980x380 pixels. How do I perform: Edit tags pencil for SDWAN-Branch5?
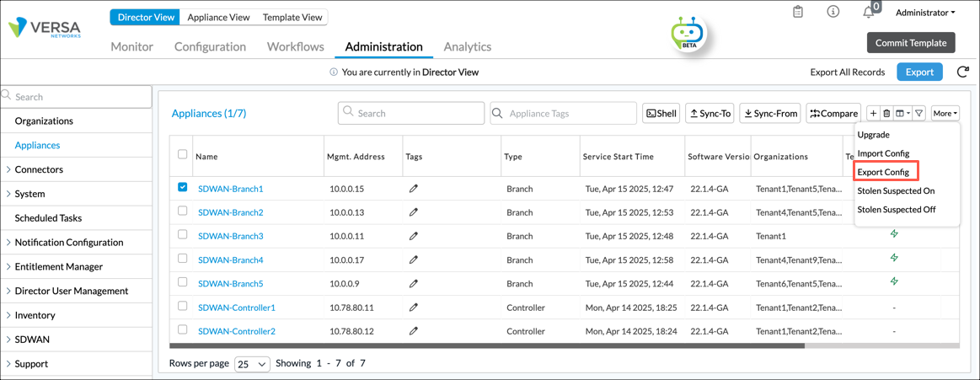coord(413,283)
